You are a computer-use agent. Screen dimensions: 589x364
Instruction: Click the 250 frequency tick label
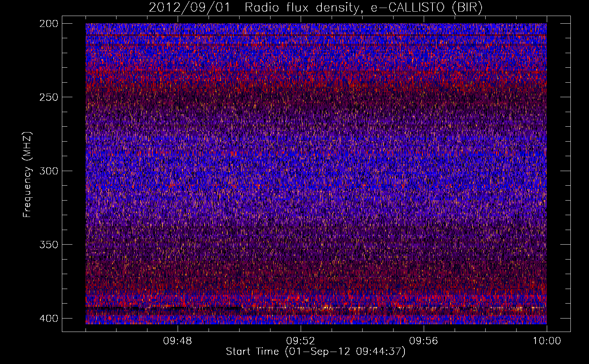[48, 97]
